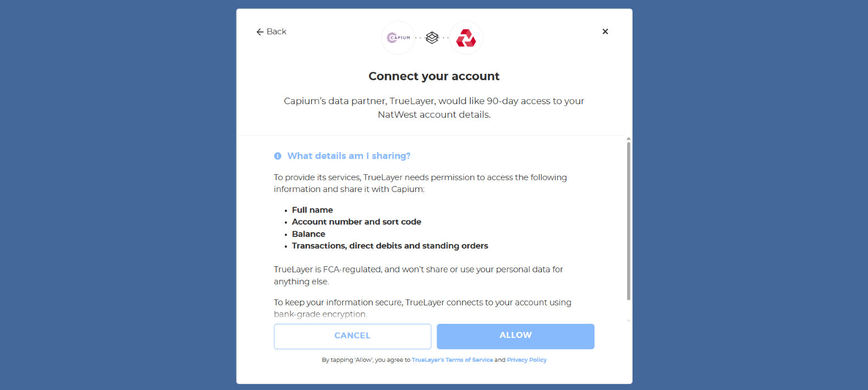Click the TrueLayer stacked layers icon

(x=432, y=37)
